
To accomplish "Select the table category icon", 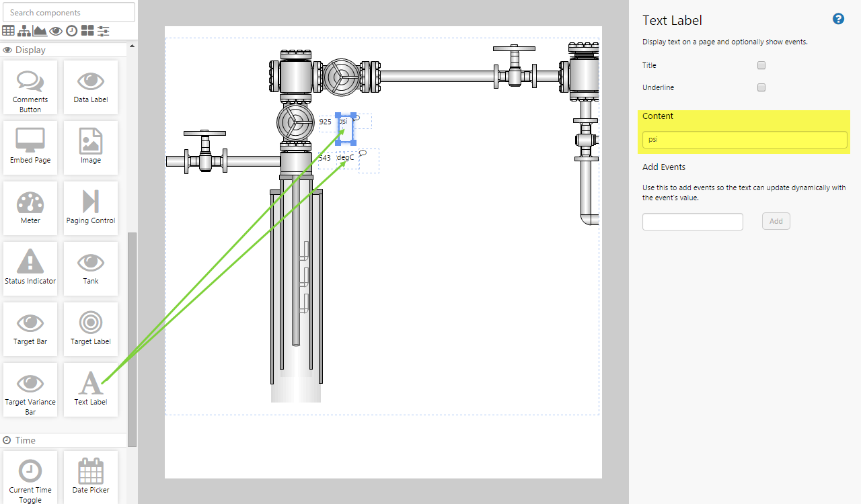I will 8,31.
